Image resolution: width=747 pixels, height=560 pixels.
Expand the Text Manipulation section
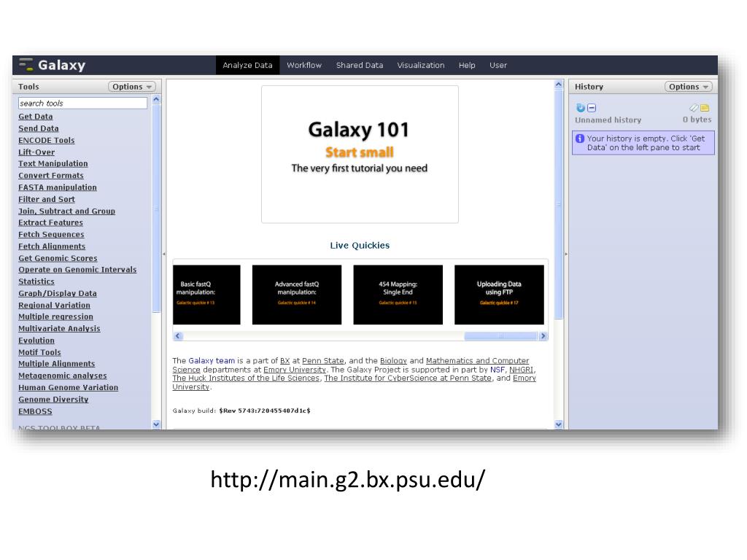53,164
